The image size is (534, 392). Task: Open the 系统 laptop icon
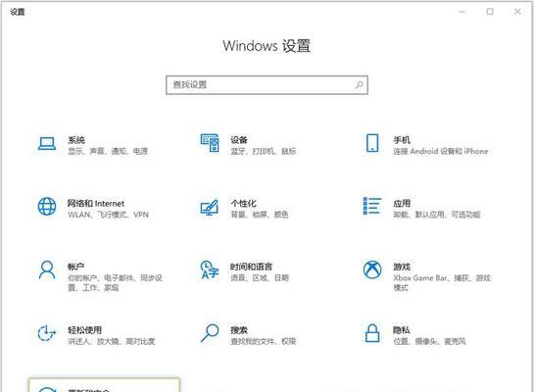[47, 144]
